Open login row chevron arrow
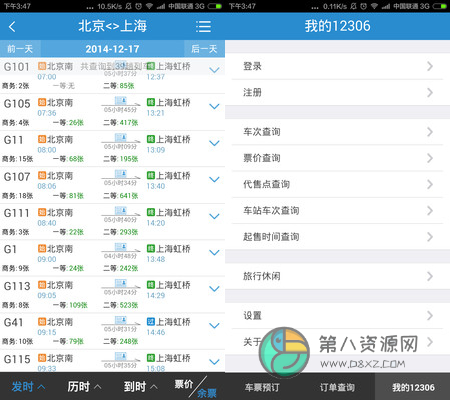This screenshot has height=400, width=450. [x=430, y=66]
